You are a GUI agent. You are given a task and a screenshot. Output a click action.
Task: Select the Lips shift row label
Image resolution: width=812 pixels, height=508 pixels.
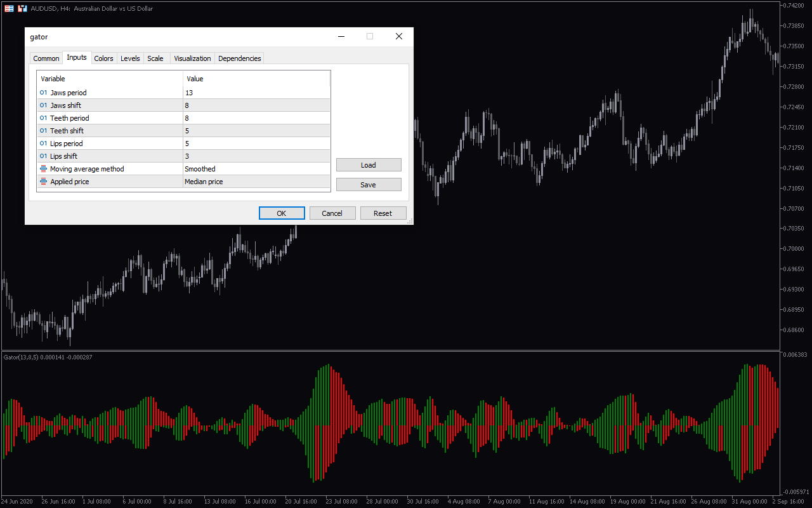point(63,156)
